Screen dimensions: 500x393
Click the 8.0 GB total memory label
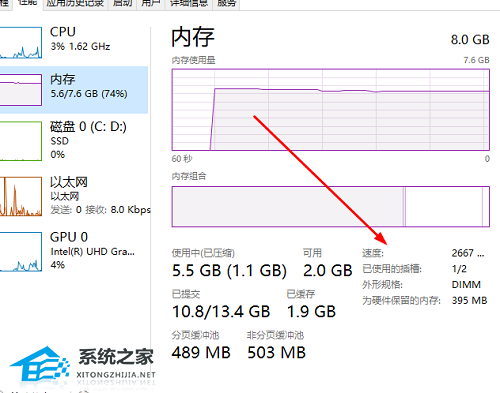click(x=470, y=40)
